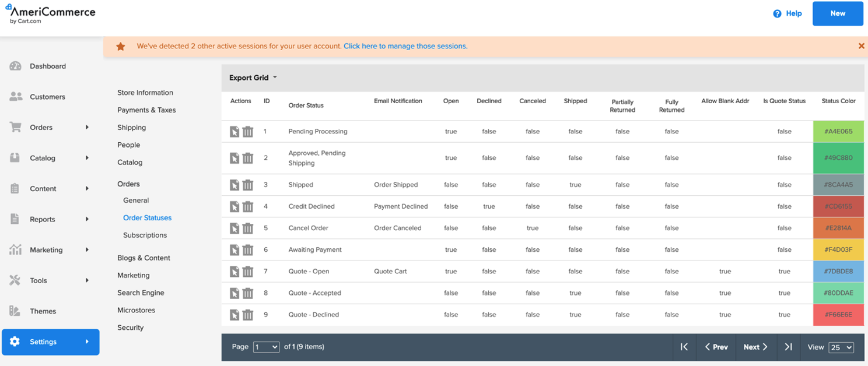The height and width of the screenshot is (366, 868).
Task: Sort by the Order Status column header
Action: click(x=306, y=105)
